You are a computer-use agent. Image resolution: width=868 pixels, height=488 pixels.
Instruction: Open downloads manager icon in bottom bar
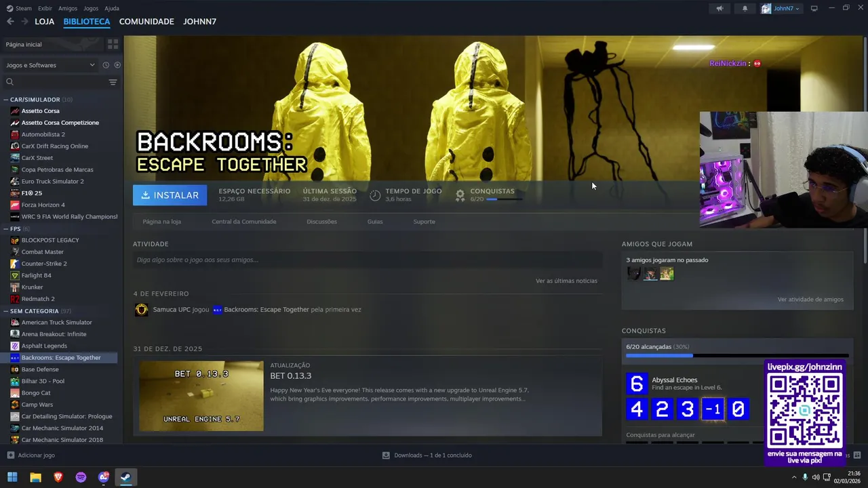pos(386,455)
